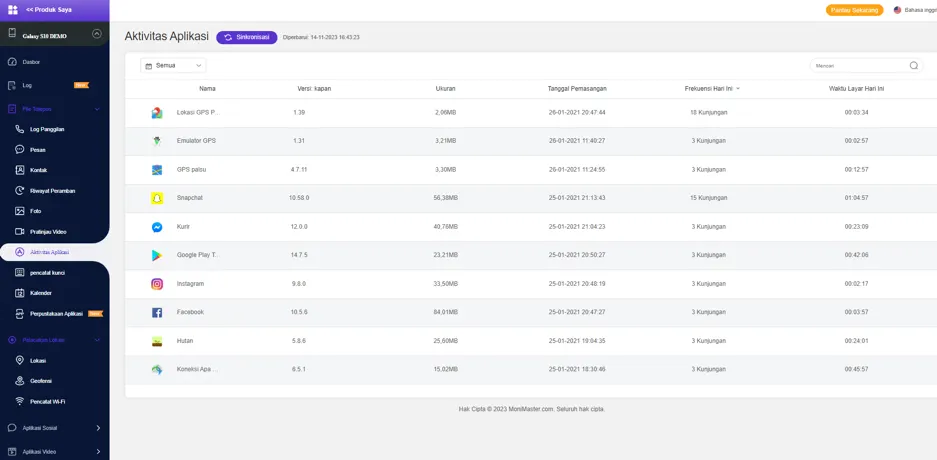Screen dimensions: 937x460
Task: Click the Google Play app icon
Action: coord(157,255)
